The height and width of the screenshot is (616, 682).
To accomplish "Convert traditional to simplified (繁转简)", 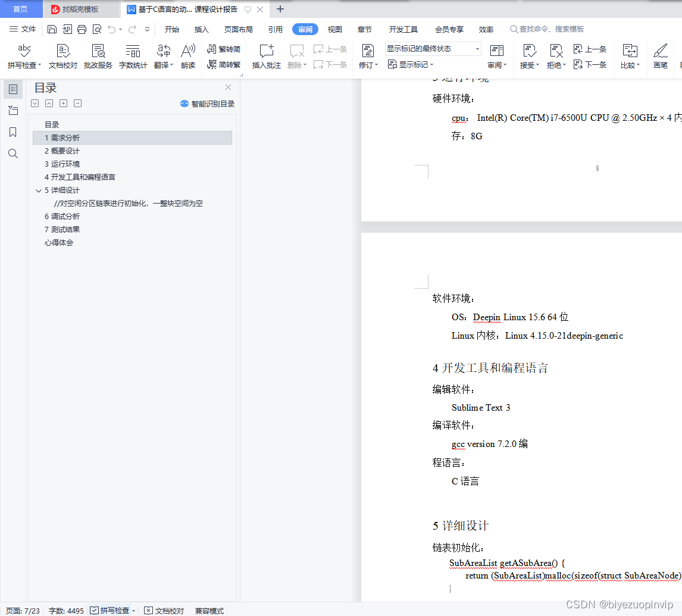I will click(x=224, y=49).
